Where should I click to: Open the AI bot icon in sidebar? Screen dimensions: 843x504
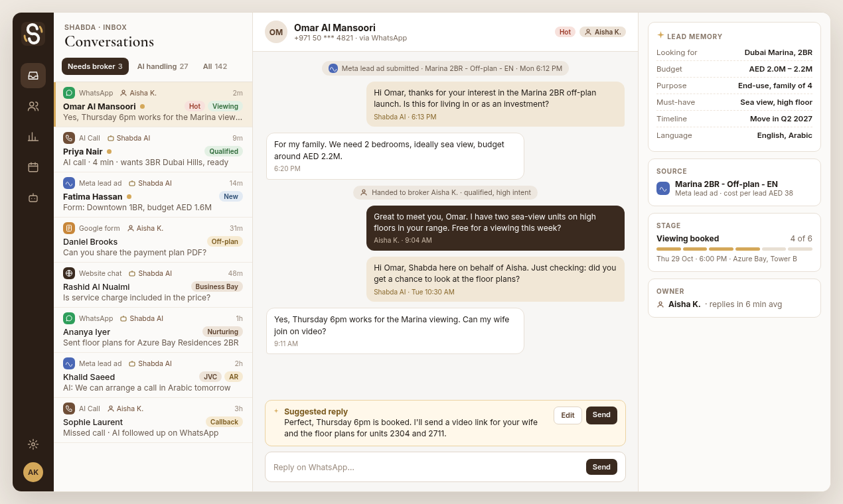33,198
